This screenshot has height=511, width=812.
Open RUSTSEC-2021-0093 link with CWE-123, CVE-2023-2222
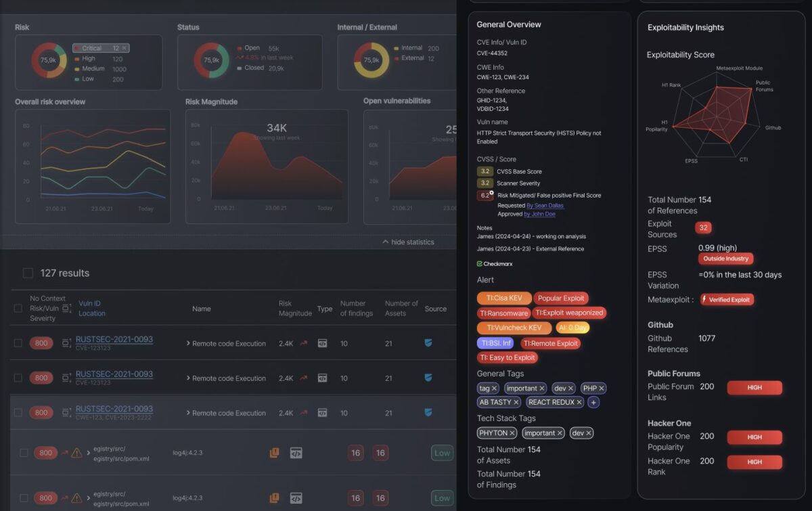pyautogui.click(x=114, y=409)
